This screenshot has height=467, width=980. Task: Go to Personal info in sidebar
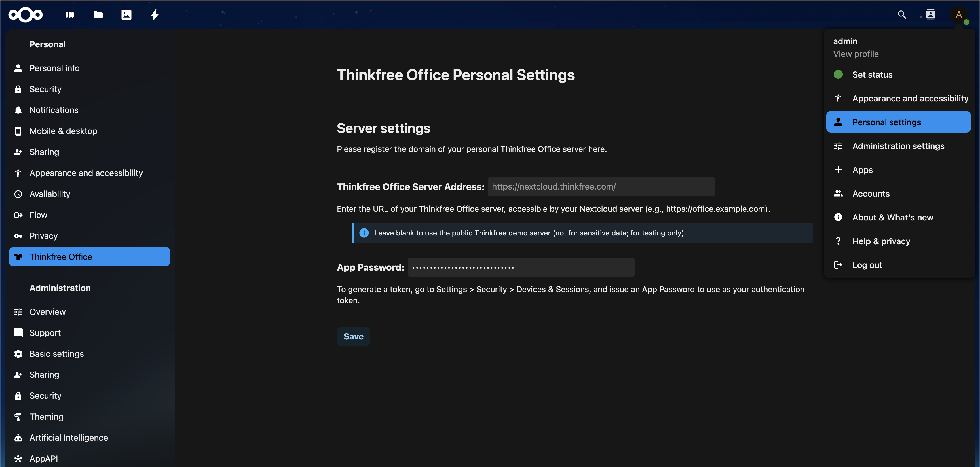[x=54, y=68]
